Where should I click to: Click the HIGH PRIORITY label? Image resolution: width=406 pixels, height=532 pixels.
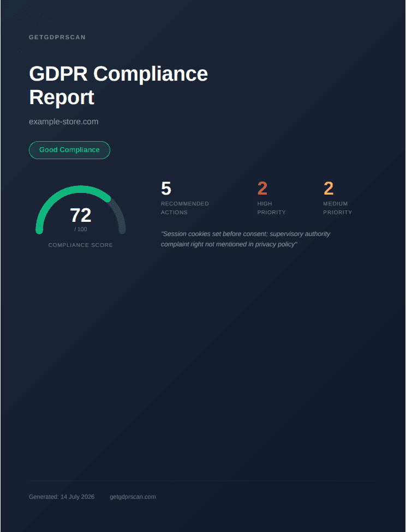271,208
